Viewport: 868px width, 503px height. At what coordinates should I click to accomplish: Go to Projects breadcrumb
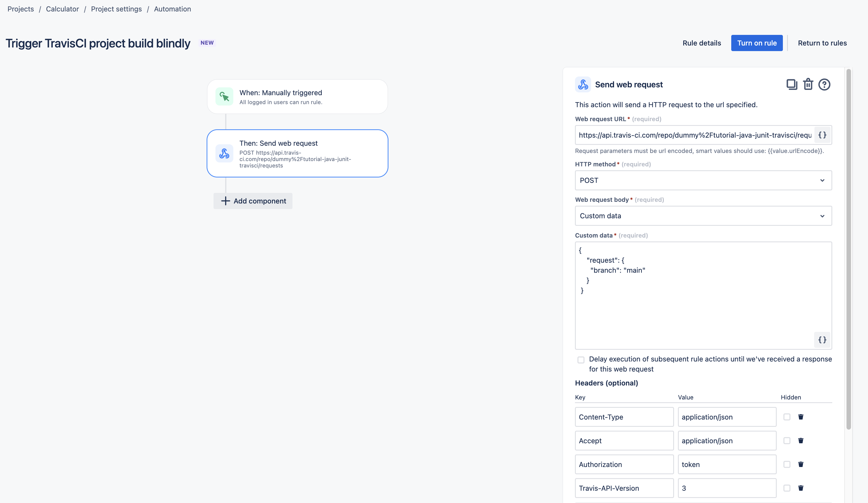tap(21, 9)
